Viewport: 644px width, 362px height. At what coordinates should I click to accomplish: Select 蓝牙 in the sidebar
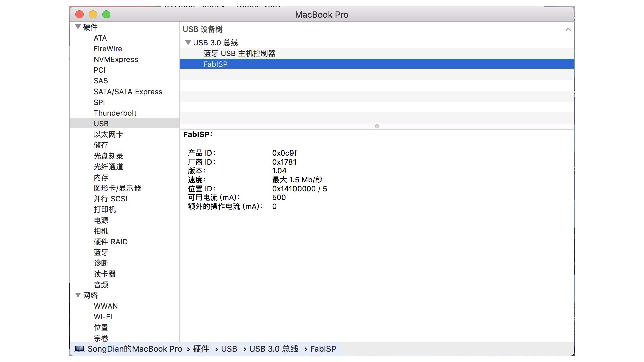tap(101, 252)
